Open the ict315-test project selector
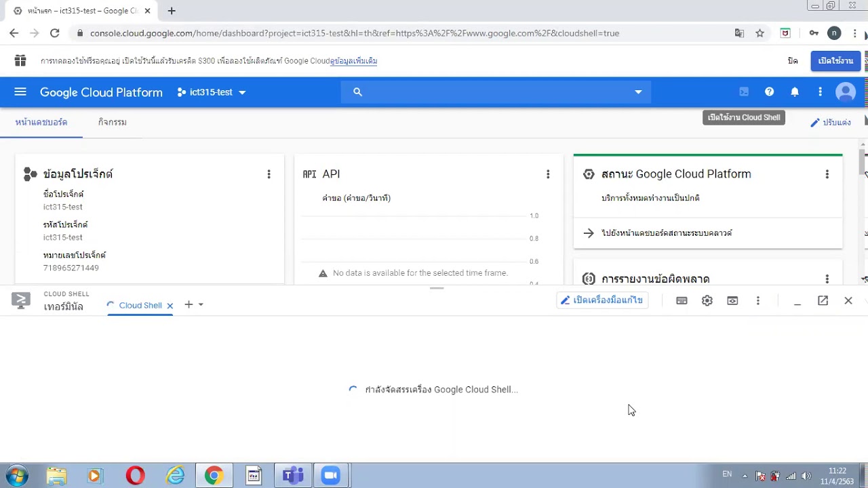This screenshot has width=868, height=488. 211,92
